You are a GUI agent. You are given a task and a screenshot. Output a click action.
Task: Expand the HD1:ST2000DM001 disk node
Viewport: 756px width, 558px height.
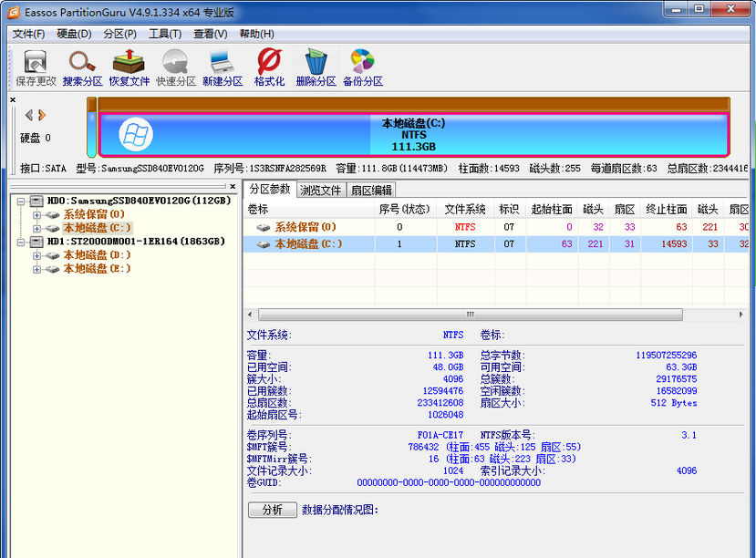click(x=20, y=242)
